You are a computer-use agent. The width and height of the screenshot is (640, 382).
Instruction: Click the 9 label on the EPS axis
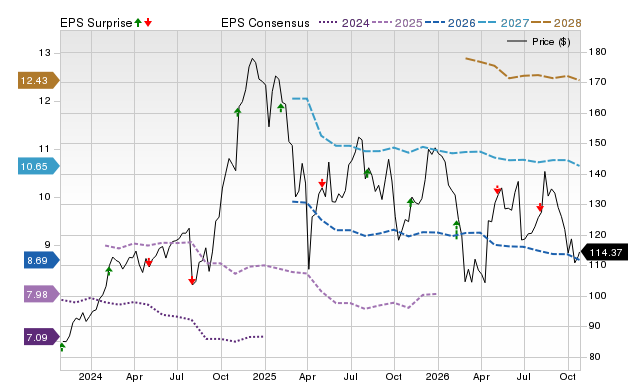point(47,245)
